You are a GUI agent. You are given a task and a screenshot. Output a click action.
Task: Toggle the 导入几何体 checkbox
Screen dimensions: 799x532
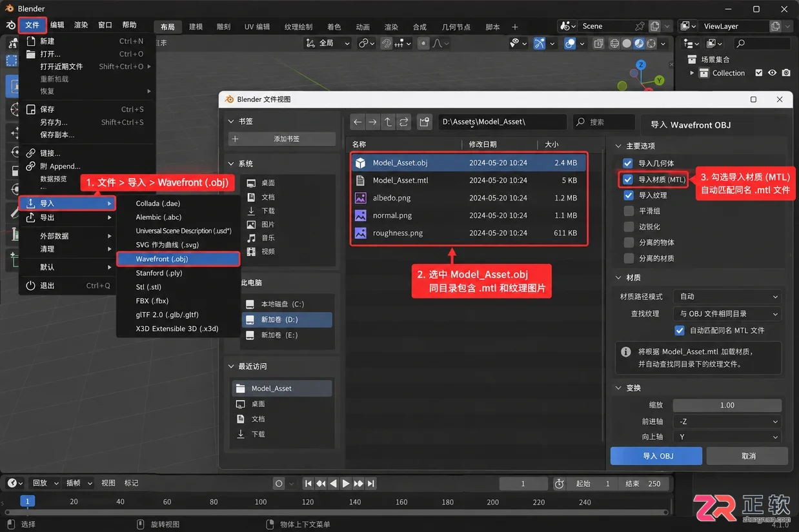pos(628,163)
